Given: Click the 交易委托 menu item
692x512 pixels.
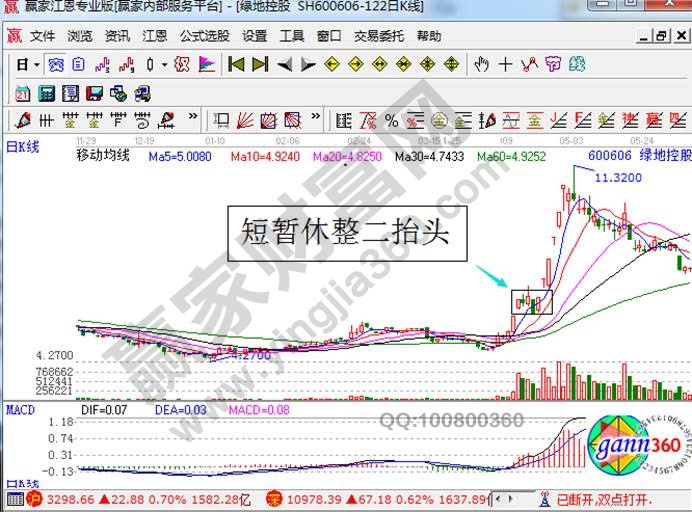Looking at the screenshot, I should (x=379, y=36).
